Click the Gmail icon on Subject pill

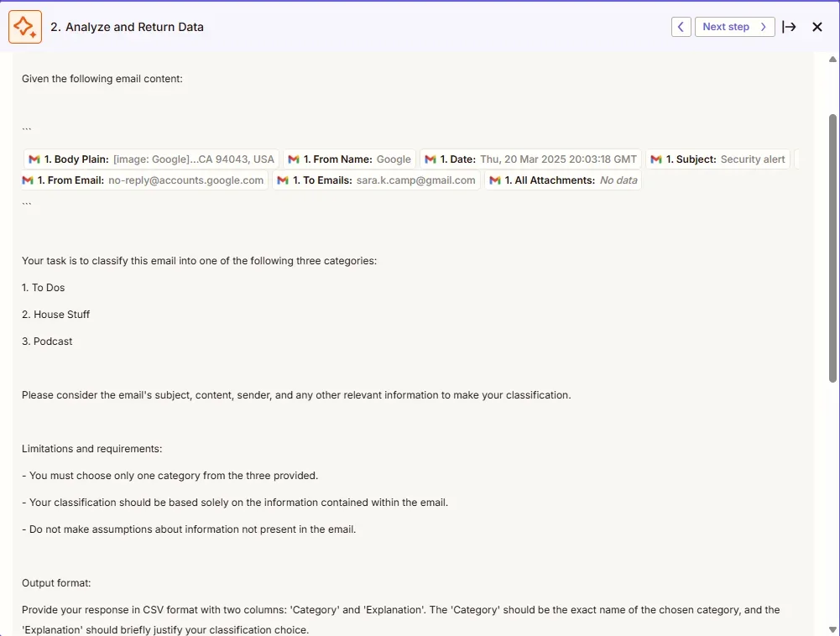[656, 159]
